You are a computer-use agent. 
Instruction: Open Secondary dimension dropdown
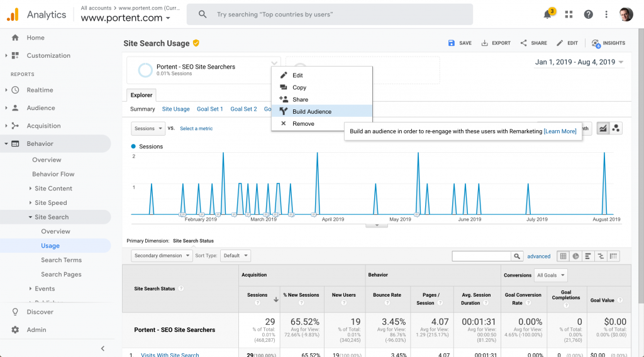pos(162,256)
